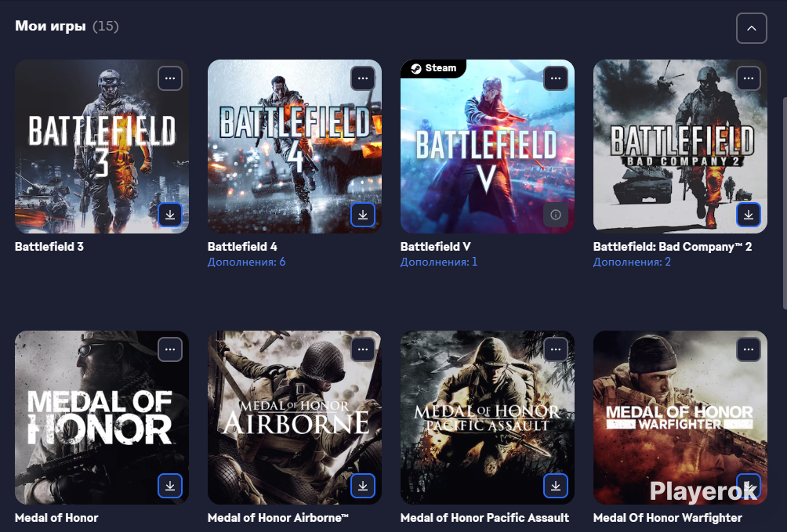Select the Battlefield V cover art
The width and height of the screenshot is (787, 532).
pos(488,147)
